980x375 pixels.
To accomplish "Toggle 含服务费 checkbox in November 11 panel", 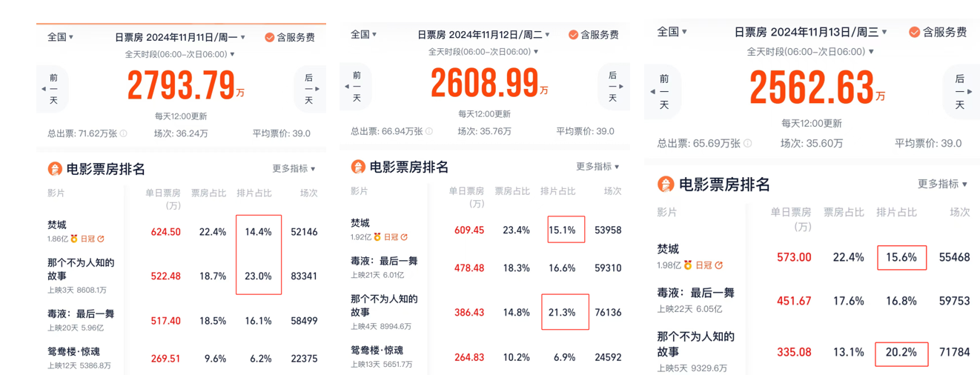I will pos(270,37).
